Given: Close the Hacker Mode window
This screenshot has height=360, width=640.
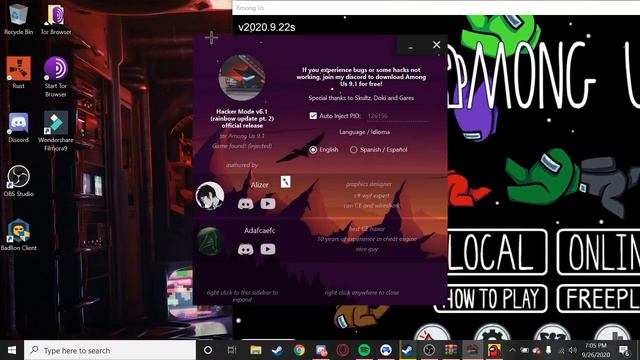Looking at the screenshot, I should click(x=436, y=45).
